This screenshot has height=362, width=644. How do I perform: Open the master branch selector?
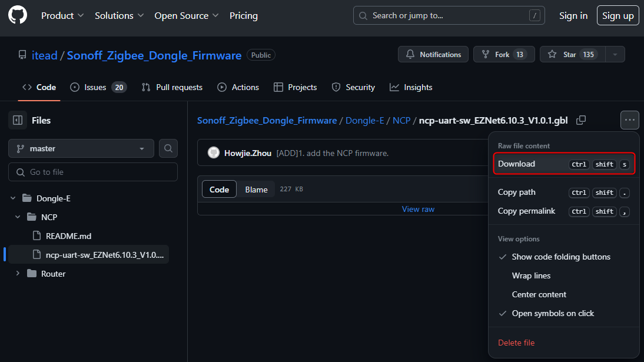pos(81,148)
